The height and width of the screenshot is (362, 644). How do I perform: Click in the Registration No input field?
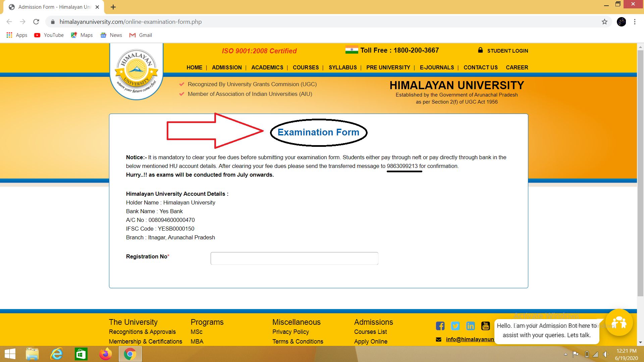click(294, 258)
